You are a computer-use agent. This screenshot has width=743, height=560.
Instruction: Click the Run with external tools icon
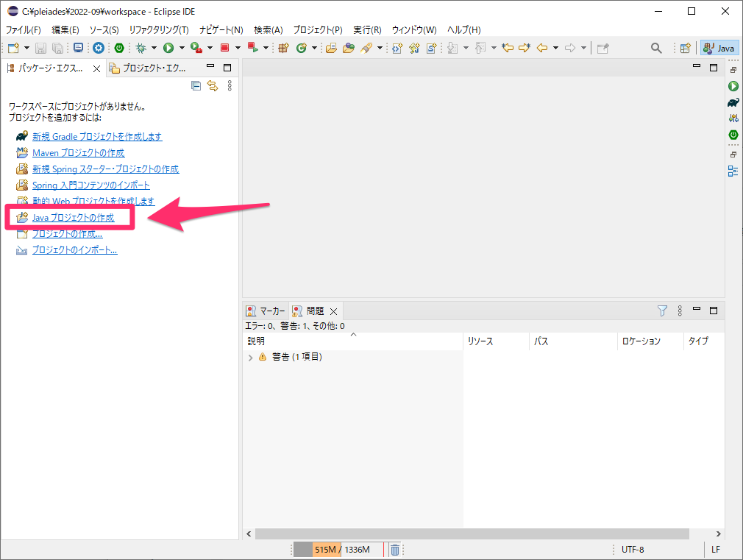tap(196, 47)
